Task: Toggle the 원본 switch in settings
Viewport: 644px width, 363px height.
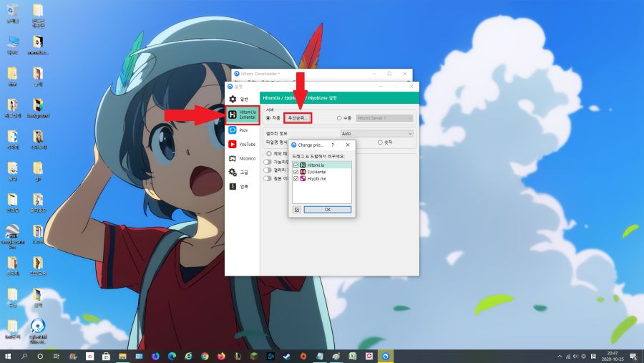Action: [x=268, y=178]
